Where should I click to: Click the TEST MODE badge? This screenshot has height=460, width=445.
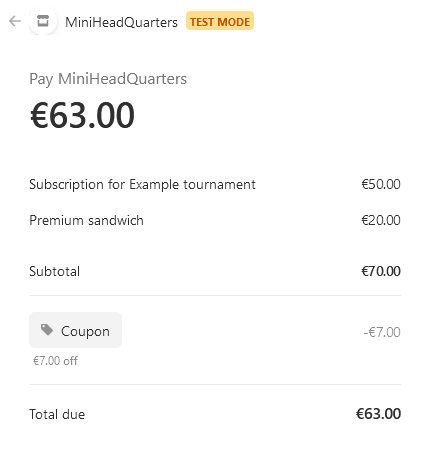[220, 21]
